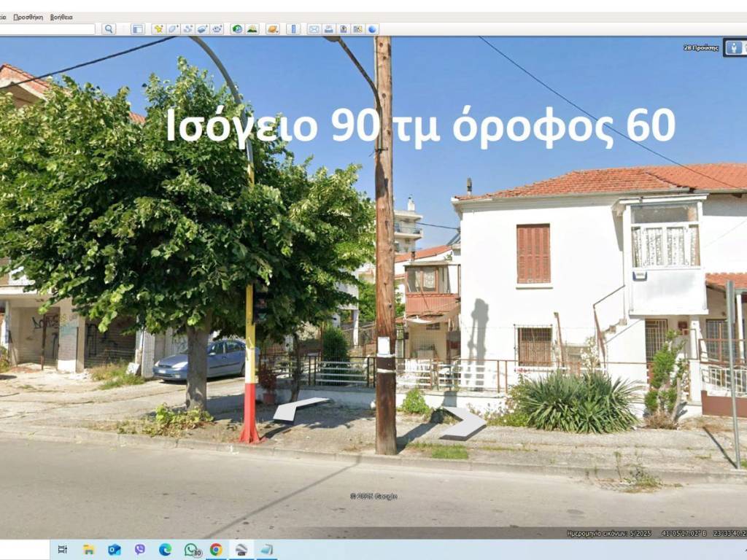Open the planet switcher dropdown
This screenshot has width=747, height=560.
click(x=272, y=29)
